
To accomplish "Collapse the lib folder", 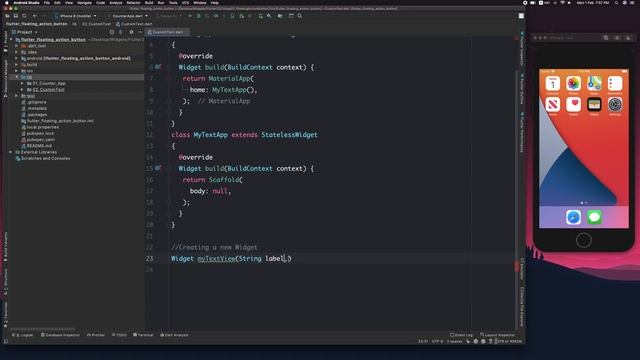I will [x=16, y=77].
